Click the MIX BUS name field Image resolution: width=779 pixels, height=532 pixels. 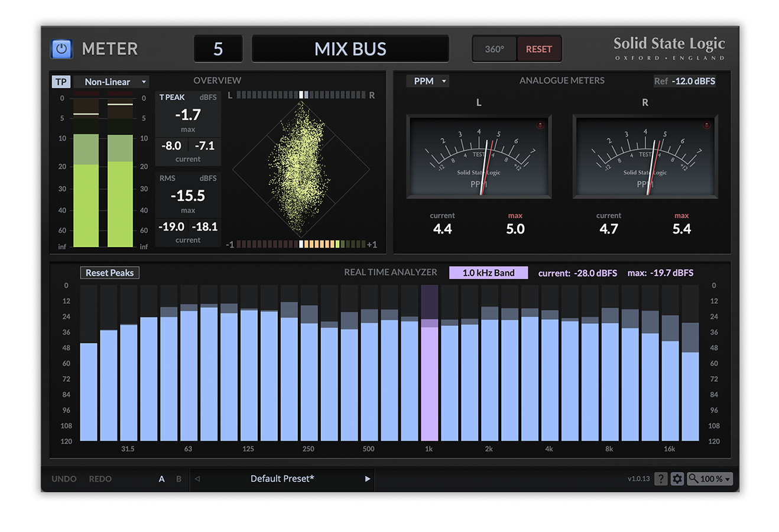coord(350,48)
